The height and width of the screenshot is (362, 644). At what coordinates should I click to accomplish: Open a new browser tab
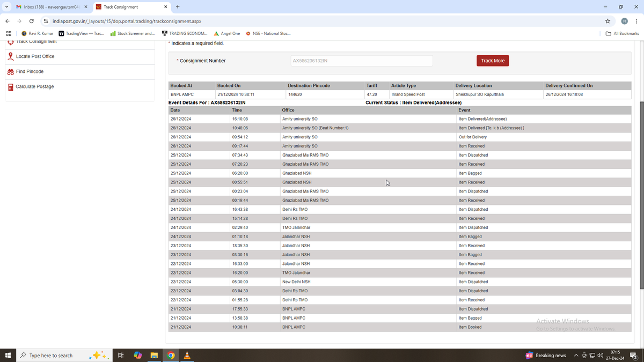[178, 7]
